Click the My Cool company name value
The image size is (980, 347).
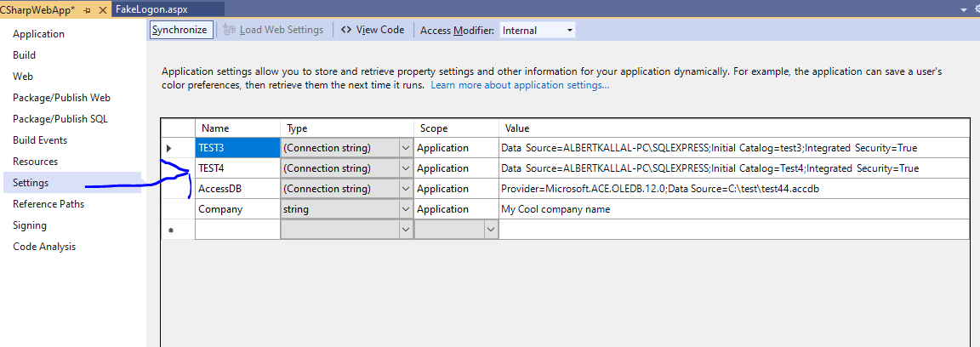coord(734,209)
